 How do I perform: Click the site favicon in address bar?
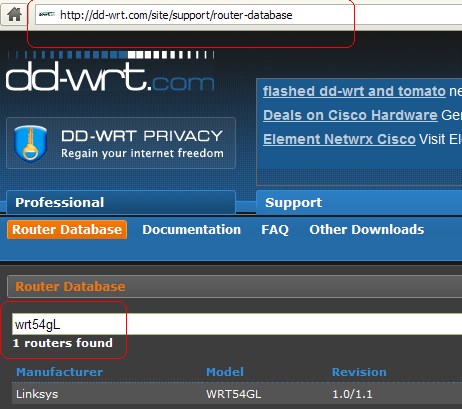pyautogui.click(x=47, y=15)
